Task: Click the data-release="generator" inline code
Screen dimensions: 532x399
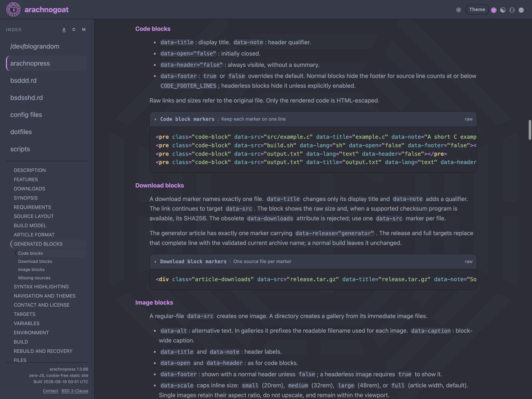Action: pyautogui.click(x=335, y=233)
